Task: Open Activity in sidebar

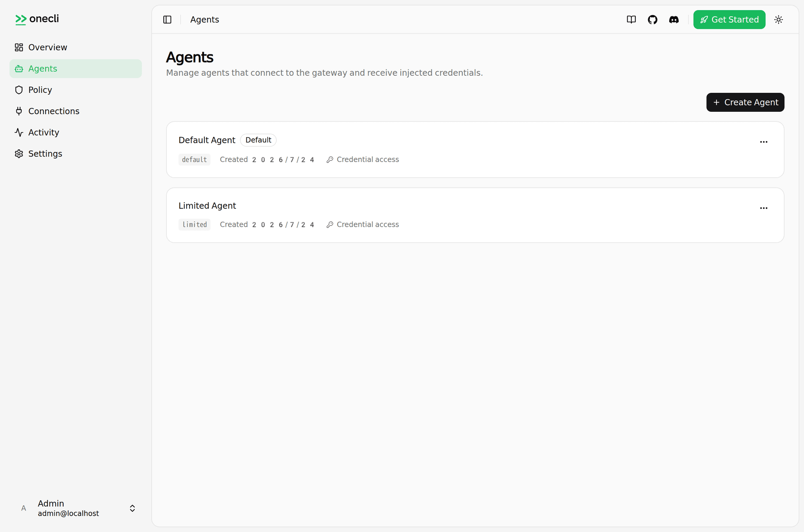Action: [x=76, y=132]
